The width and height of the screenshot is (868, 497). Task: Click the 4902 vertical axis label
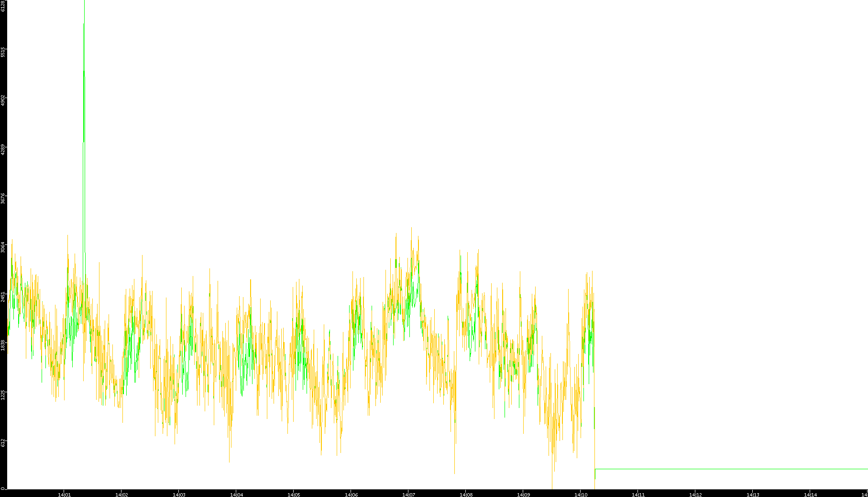(3, 101)
